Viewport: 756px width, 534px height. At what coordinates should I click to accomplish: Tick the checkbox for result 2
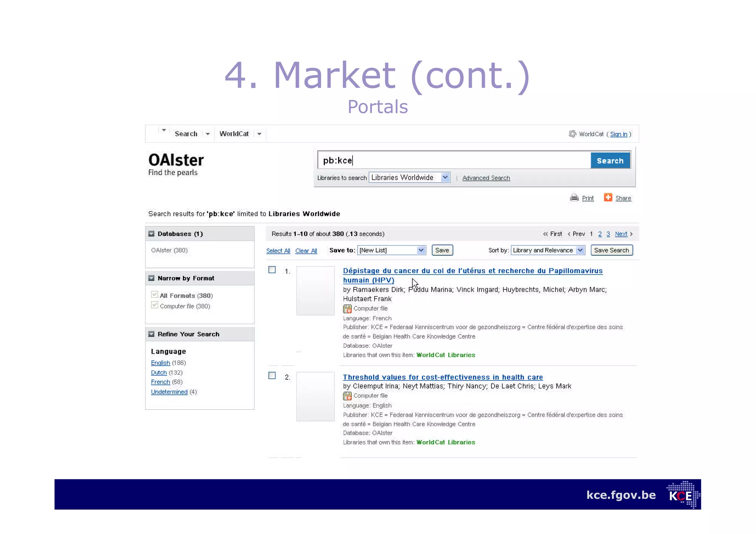point(272,375)
